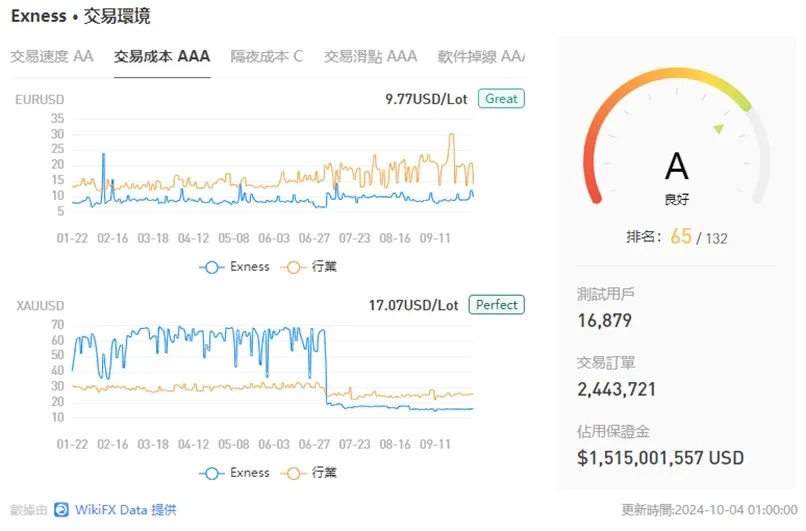Click the Perfect rating badge
Image resolution: width=806 pixels, height=531 pixels.
(497, 305)
